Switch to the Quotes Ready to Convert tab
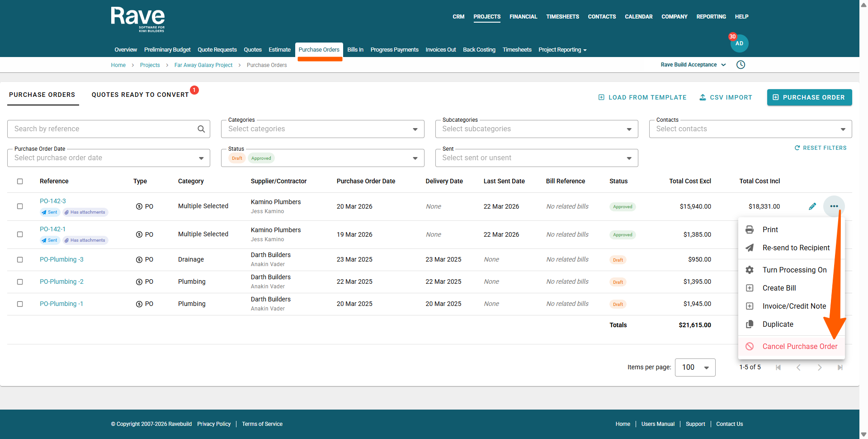868x439 pixels. 140,95
